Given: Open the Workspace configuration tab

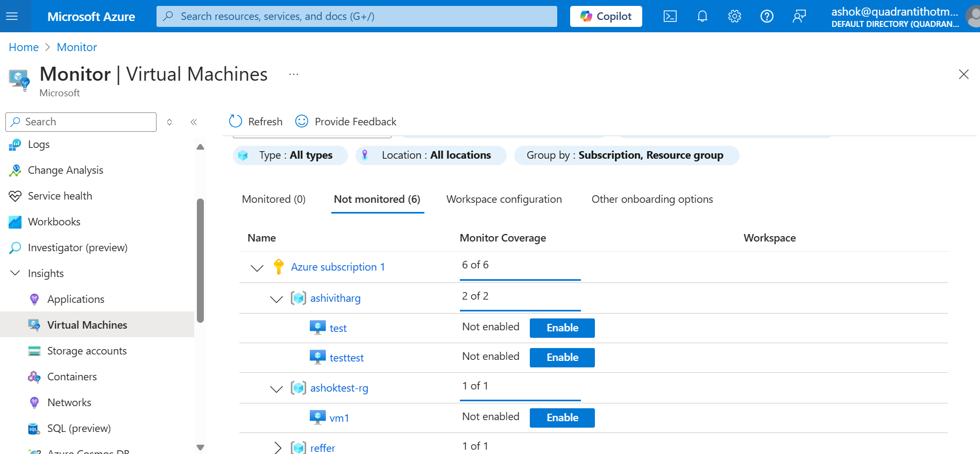Looking at the screenshot, I should point(504,199).
